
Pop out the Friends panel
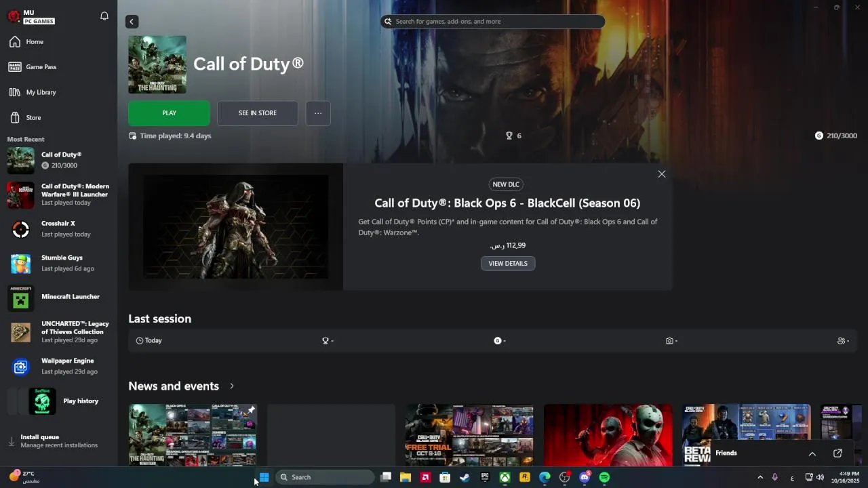(837, 453)
